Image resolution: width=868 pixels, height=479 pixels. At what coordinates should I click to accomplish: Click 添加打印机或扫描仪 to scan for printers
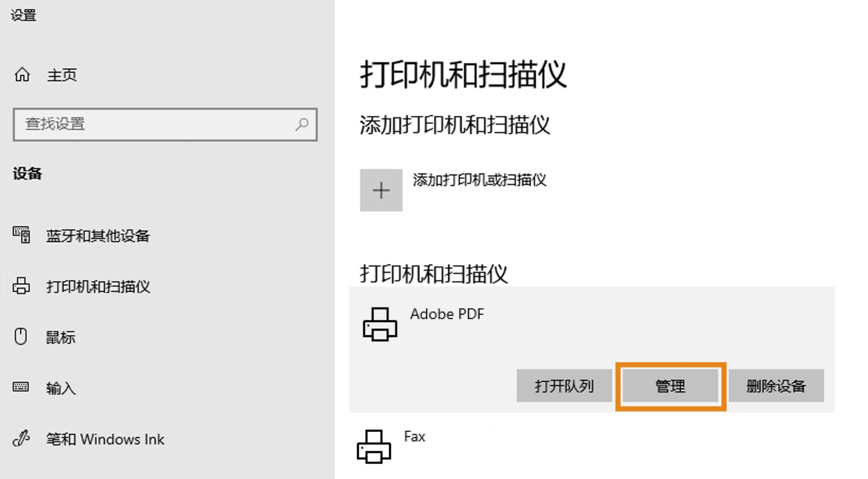[480, 180]
